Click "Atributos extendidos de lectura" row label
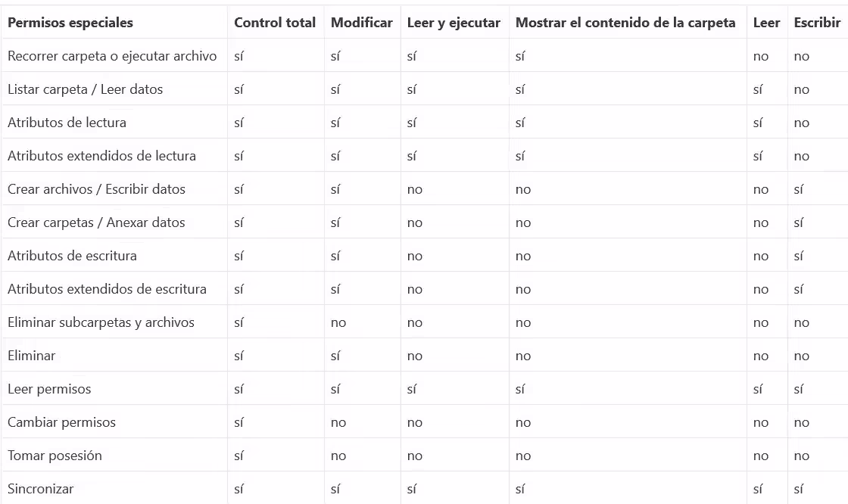This screenshot has width=848, height=504. tap(101, 156)
